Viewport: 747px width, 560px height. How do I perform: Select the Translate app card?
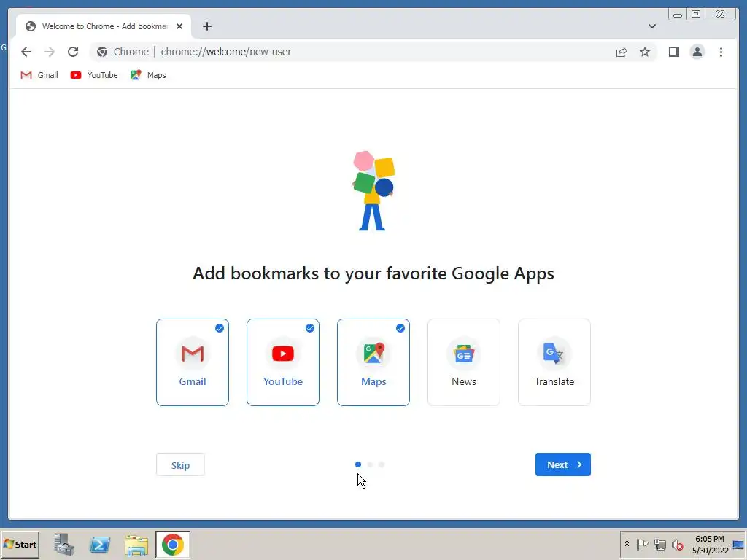tap(554, 362)
